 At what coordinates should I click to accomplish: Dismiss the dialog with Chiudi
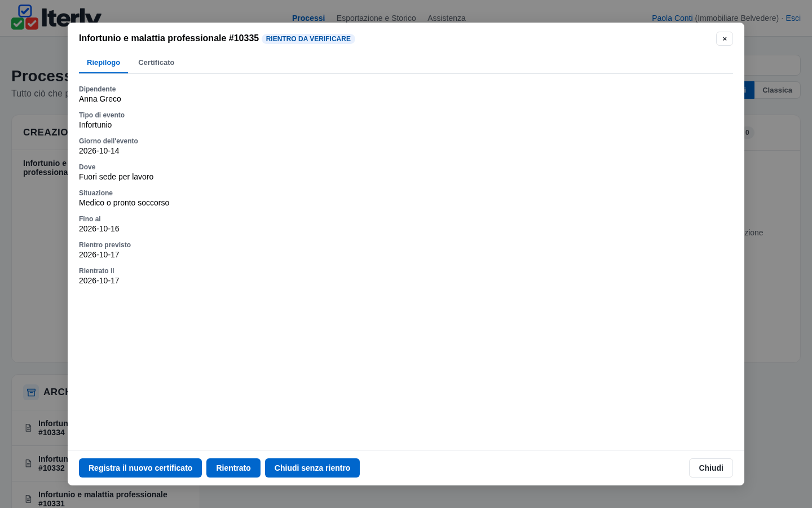[711, 468]
